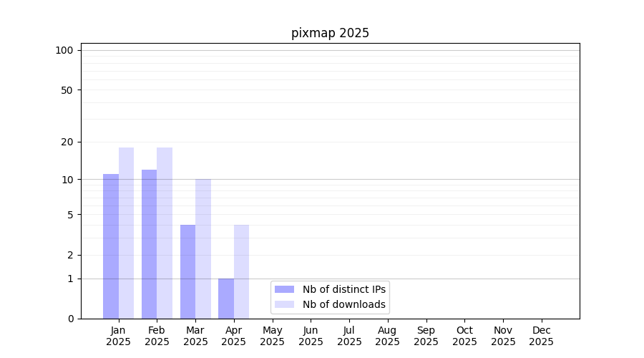Click the January distinct IPs bar
The image size is (644, 358).
111,246
